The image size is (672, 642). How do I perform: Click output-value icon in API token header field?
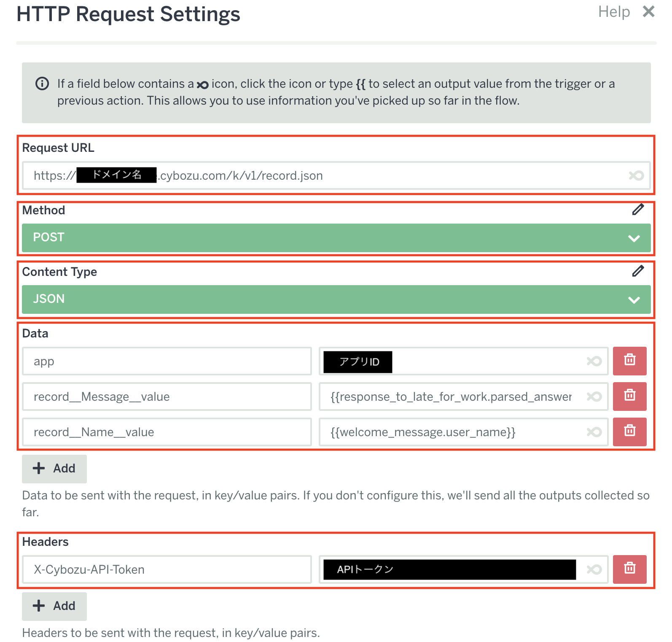(x=594, y=569)
